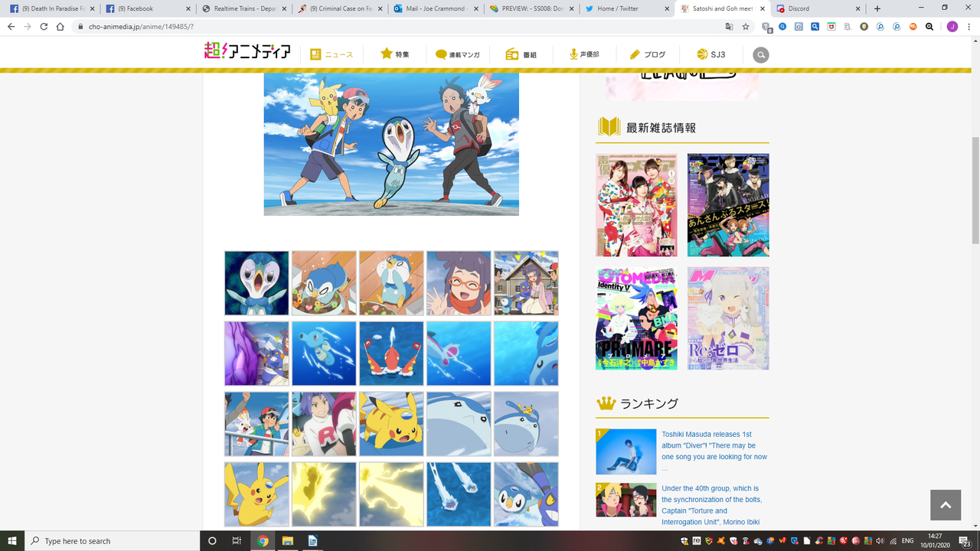Open the purple J profile avatar
This screenshot has width=980, height=551.
952,26
